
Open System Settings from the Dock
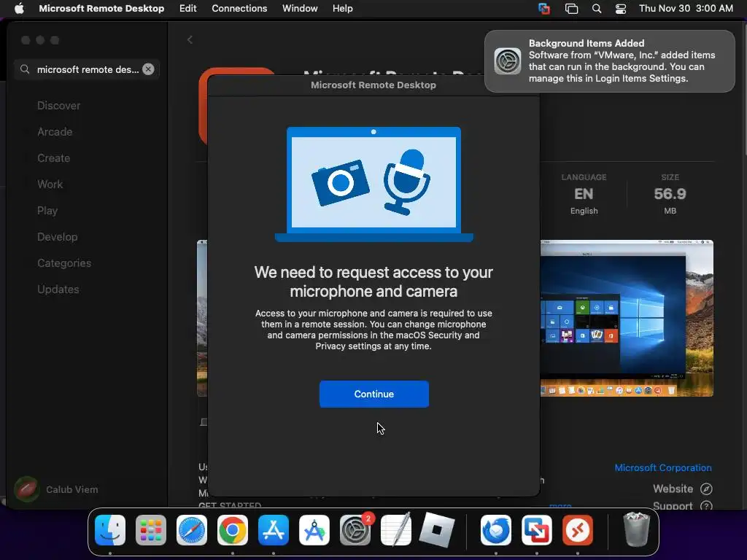pos(355,530)
